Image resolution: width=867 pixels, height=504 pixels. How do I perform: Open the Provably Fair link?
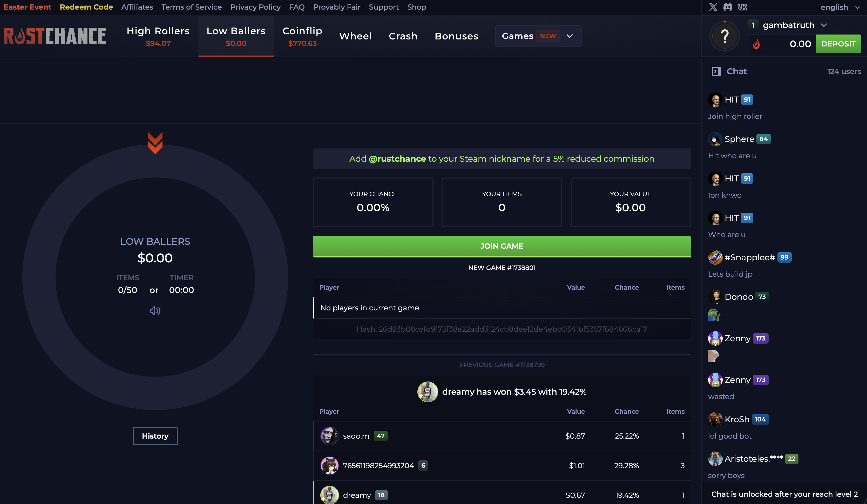click(337, 7)
